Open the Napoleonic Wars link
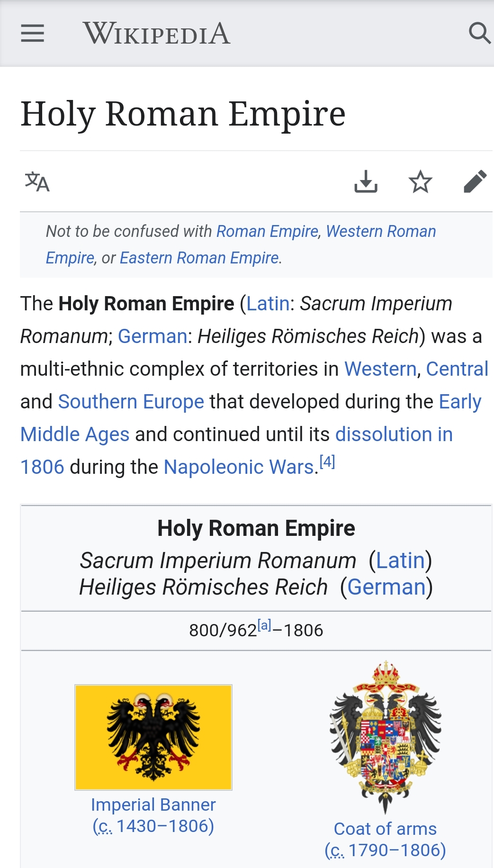Image resolution: width=494 pixels, height=868 pixels. point(239,467)
